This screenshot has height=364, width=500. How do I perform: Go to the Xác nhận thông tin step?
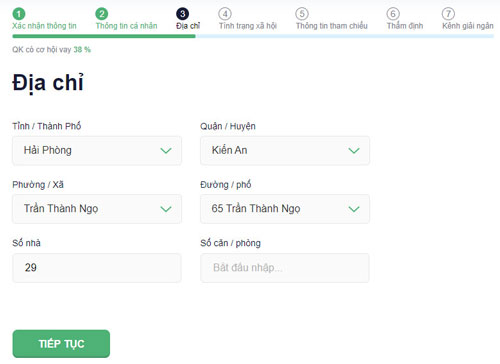pyautogui.click(x=44, y=26)
